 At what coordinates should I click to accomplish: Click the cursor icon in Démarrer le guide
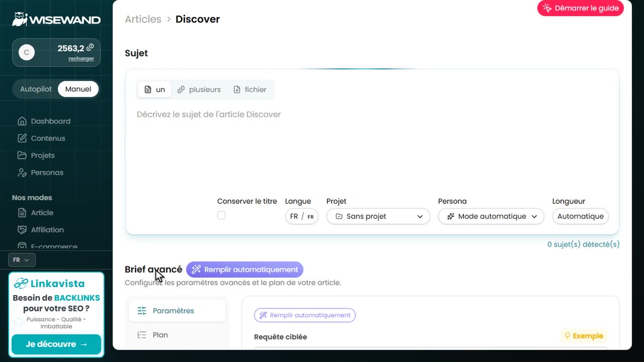(547, 8)
